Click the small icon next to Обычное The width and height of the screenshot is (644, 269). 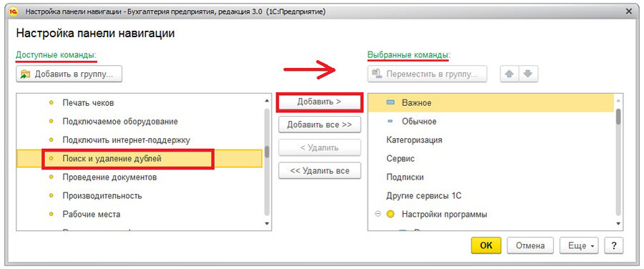pyautogui.click(x=390, y=122)
